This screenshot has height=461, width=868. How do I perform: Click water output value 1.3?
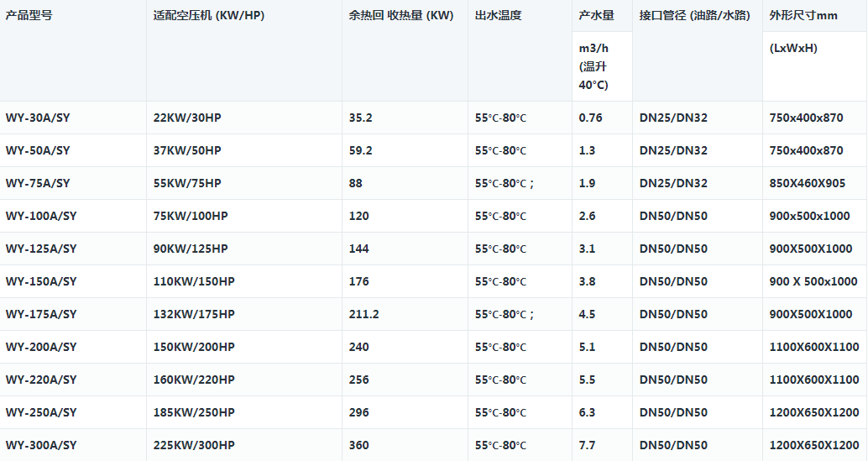click(587, 150)
